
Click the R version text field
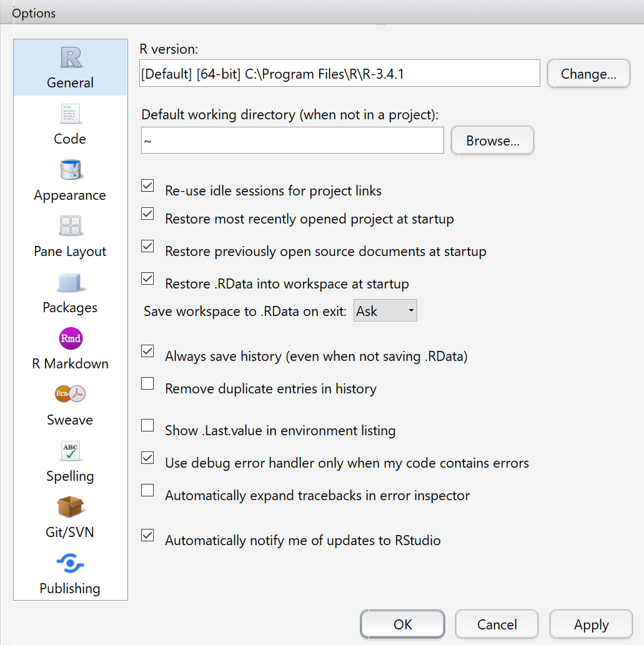(339, 73)
